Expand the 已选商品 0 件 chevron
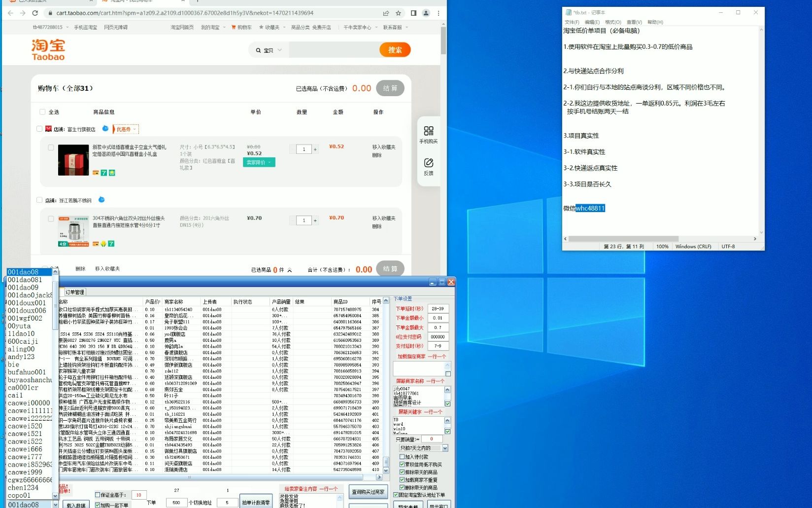812x508 pixels. coord(290,270)
